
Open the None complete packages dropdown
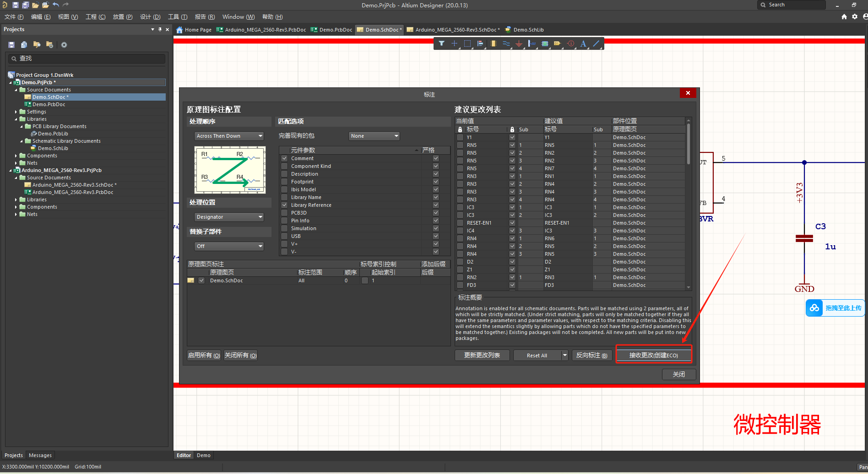[x=374, y=136]
